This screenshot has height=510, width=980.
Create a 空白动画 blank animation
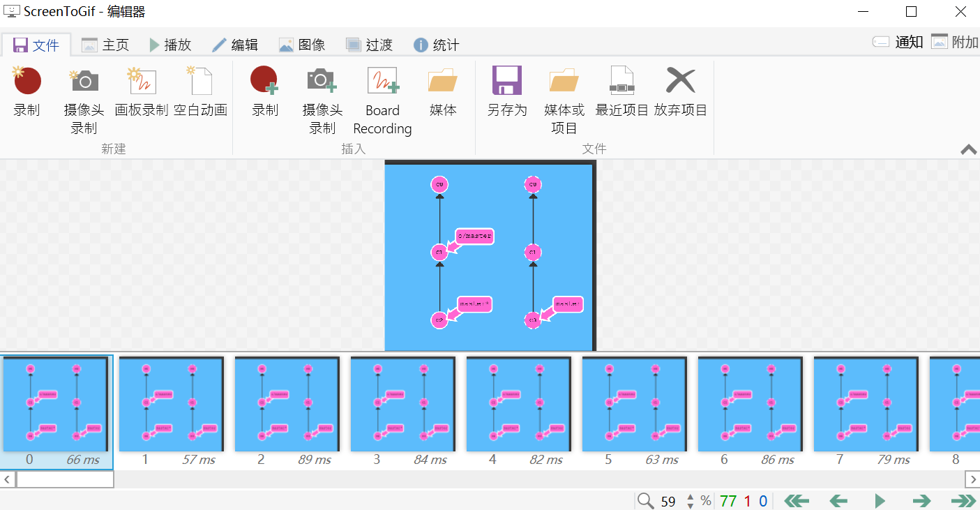tap(199, 91)
